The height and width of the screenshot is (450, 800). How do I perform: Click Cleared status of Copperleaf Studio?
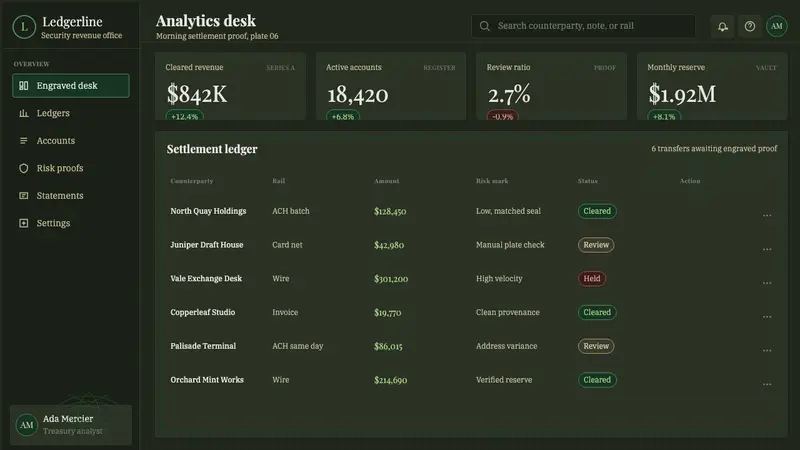pos(597,312)
